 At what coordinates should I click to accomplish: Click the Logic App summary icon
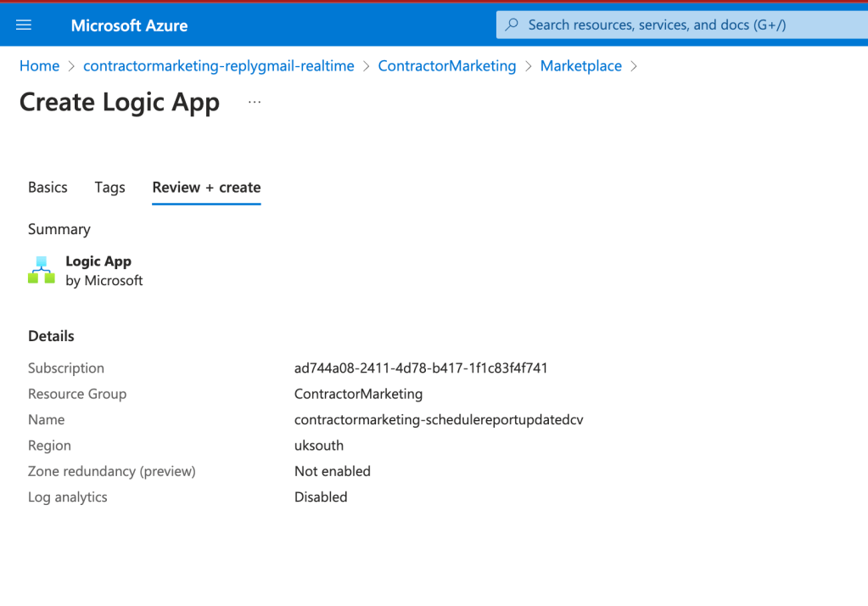click(x=42, y=270)
